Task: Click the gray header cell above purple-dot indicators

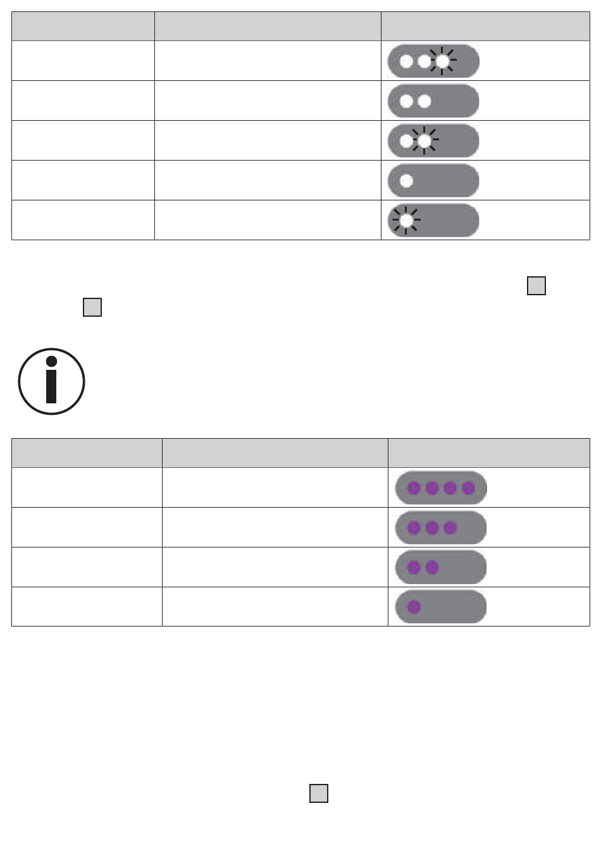Action: click(489, 453)
